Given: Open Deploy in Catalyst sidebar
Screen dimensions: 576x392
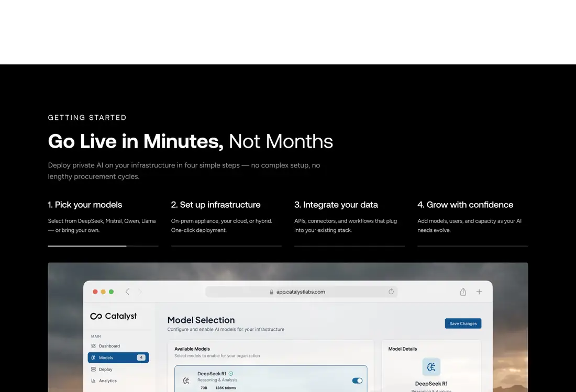Looking at the screenshot, I should [118, 369].
